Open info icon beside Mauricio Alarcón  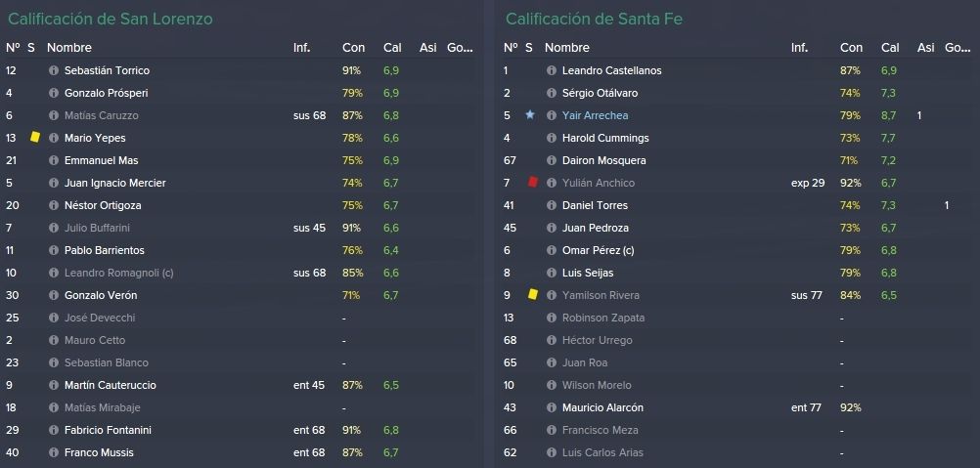point(552,407)
